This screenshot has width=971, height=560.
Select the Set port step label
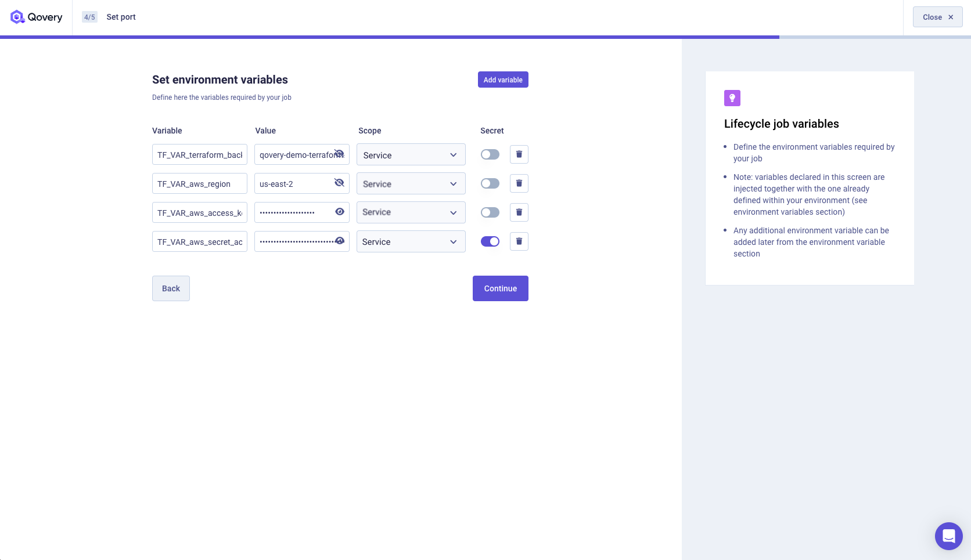pyautogui.click(x=121, y=17)
